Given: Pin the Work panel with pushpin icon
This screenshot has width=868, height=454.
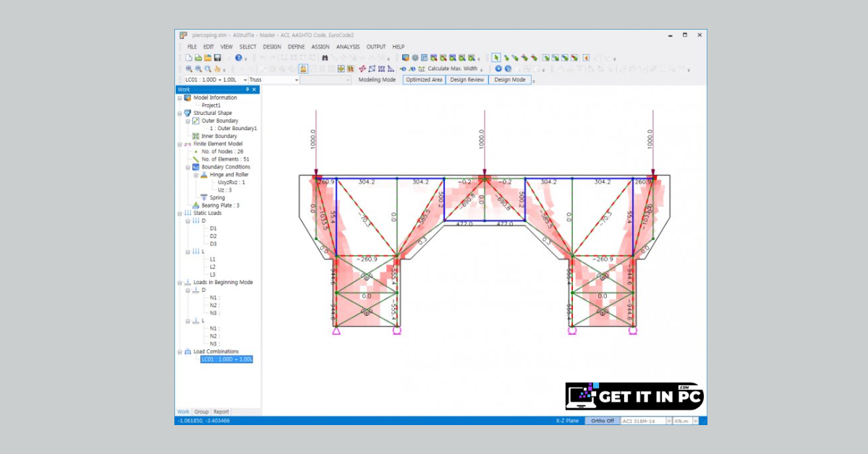Looking at the screenshot, I should pyautogui.click(x=247, y=90).
